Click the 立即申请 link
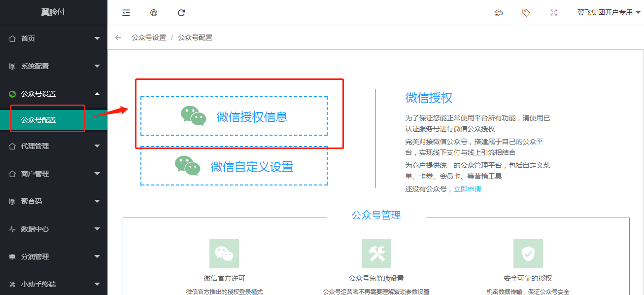Image resolution: width=644 pixels, height=295 pixels. pyautogui.click(x=468, y=189)
